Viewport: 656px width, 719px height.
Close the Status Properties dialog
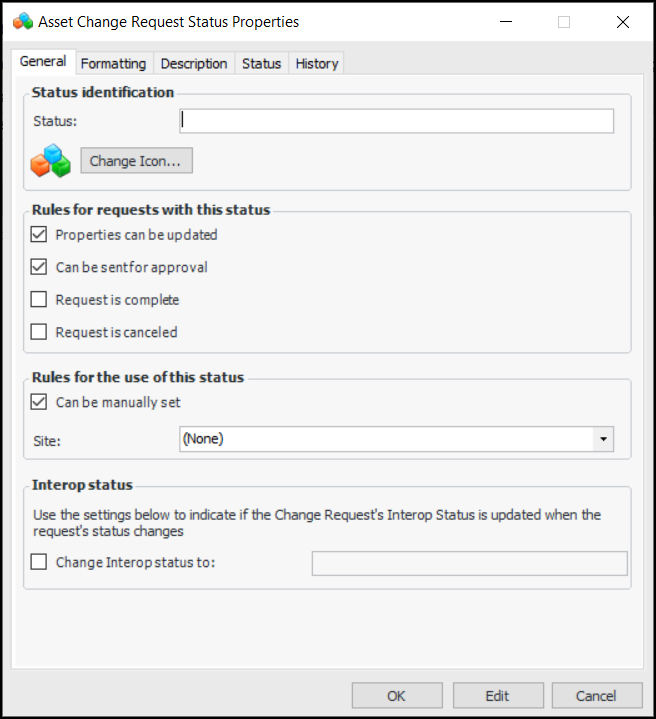click(622, 21)
